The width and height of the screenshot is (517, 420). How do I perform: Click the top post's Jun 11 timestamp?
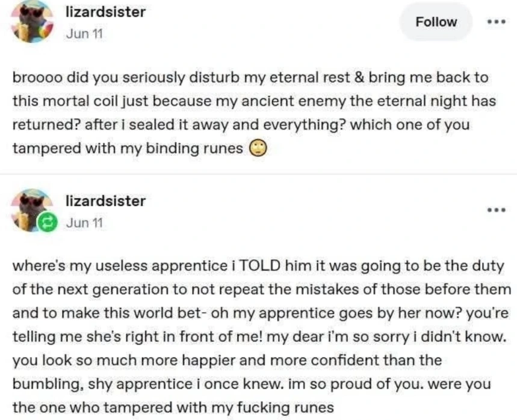[x=84, y=34]
